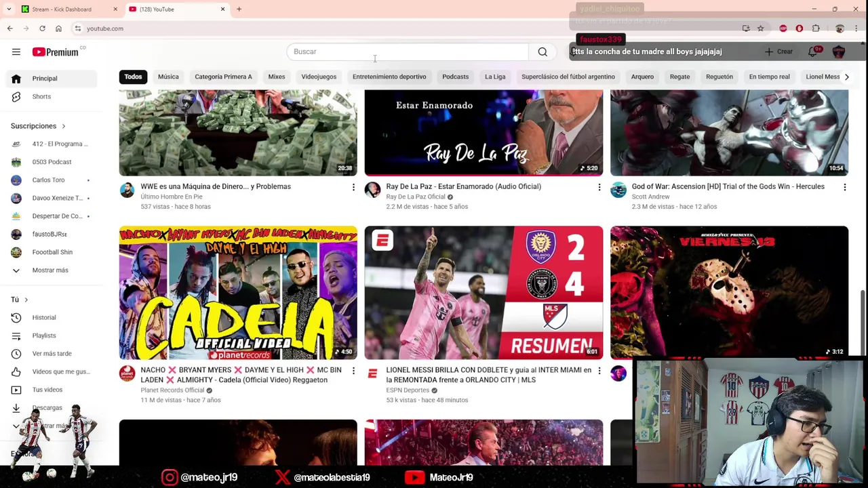The image size is (868, 488).
Task: Click inside the Buscar search field
Action: [x=408, y=52]
